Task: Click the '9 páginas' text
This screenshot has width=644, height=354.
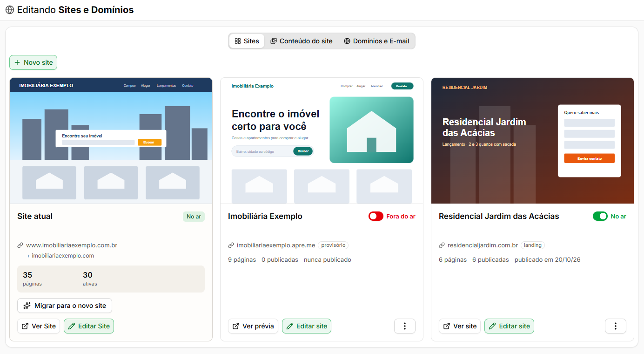Action: tap(242, 260)
